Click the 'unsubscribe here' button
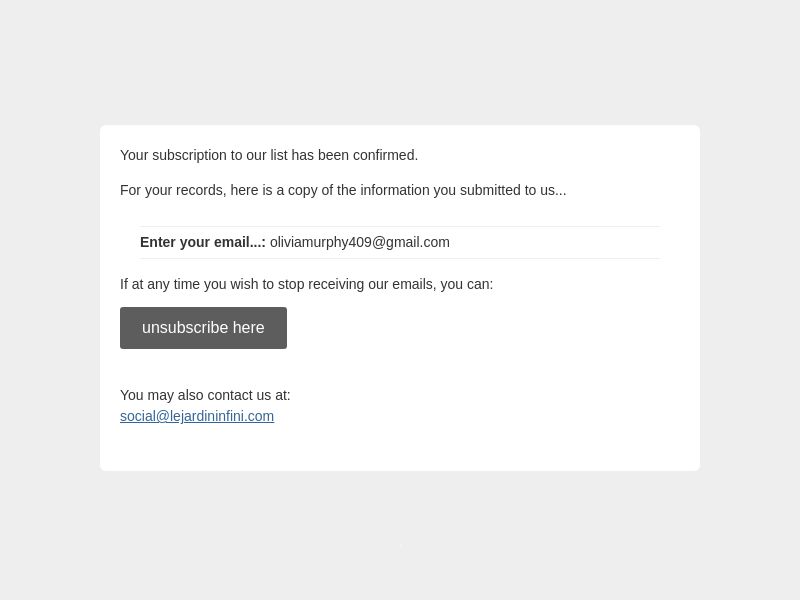 [x=203, y=328]
